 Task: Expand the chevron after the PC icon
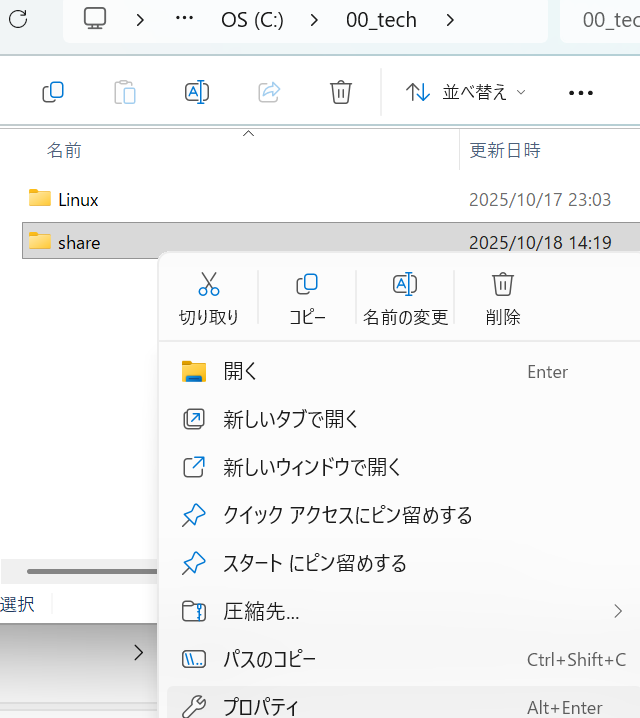[x=140, y=20]
